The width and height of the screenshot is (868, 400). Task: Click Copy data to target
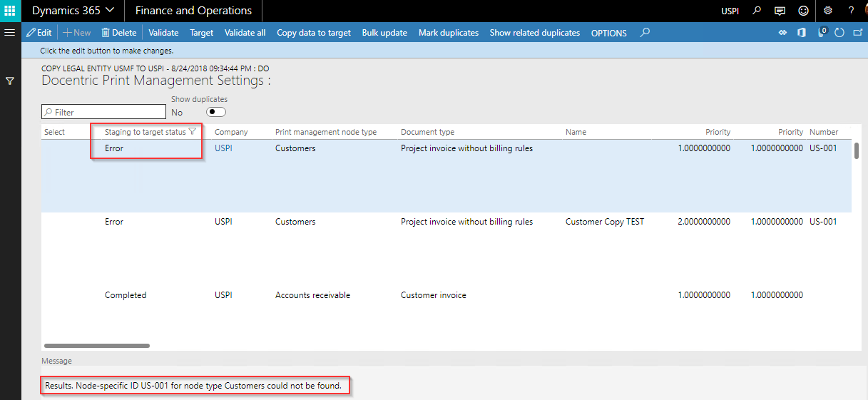[x=313, y=33]
